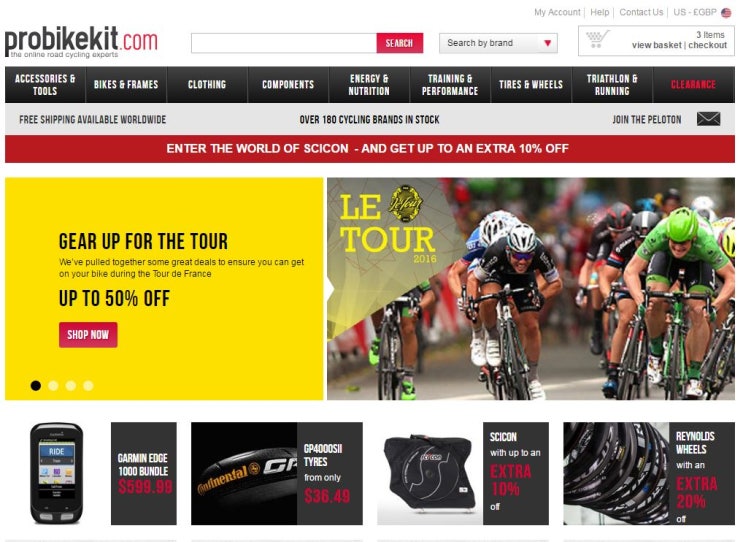Screen dimensions: 743x542
Task: Open the checkout link
Action: [707, 45]
